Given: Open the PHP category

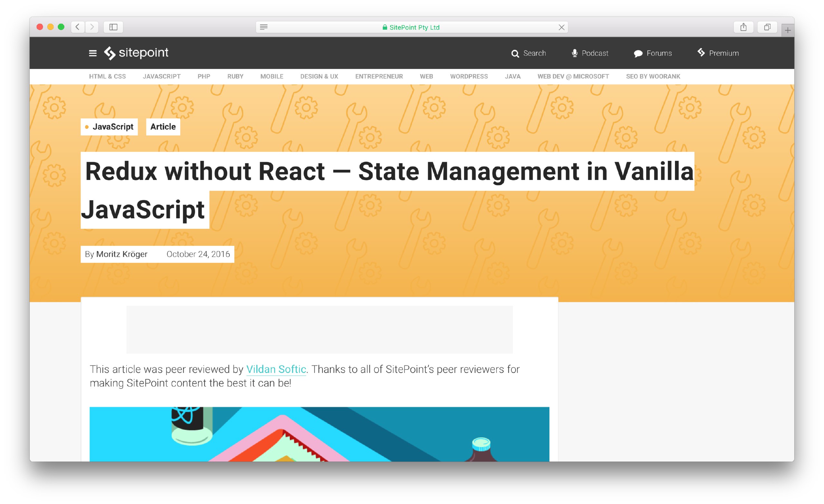Looking at the screenshot, I should (204, 77).
